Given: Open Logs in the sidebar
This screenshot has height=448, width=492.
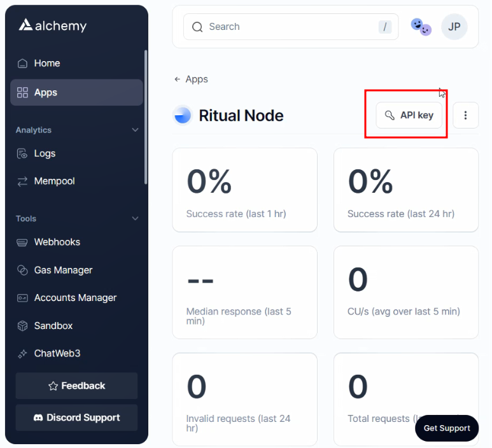Looking at the screenshot, I should 76,153.
